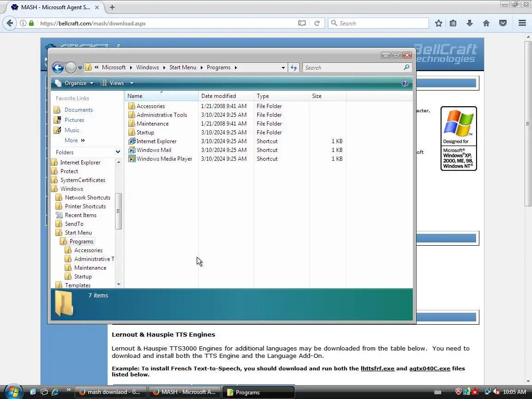
Task: Click the Firefox URL address field
Action: pos(166,24)
